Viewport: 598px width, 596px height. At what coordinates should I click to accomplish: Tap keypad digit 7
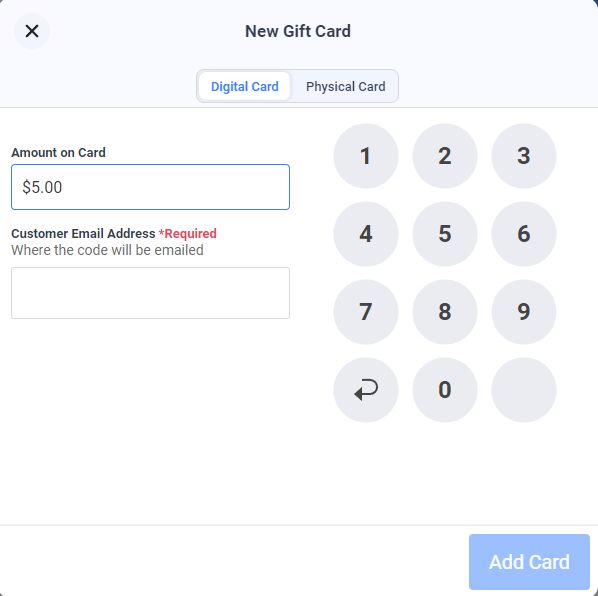[x=366, y=312]
